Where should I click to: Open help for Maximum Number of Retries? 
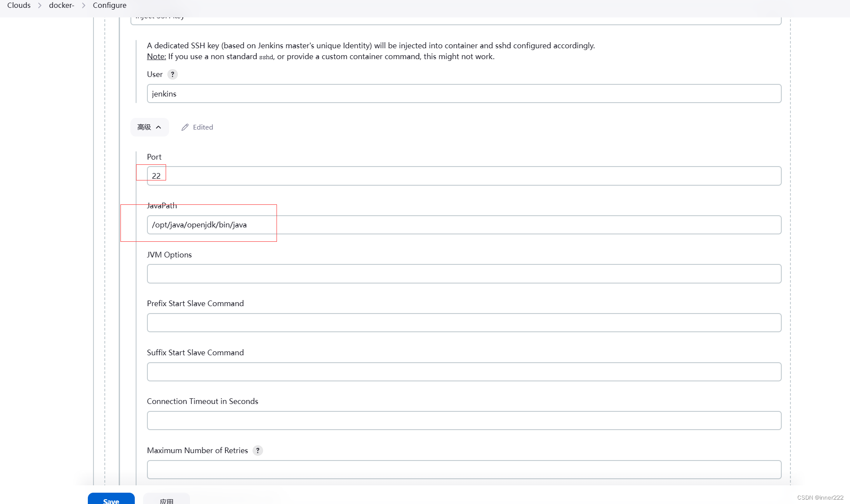coord(258,451)
